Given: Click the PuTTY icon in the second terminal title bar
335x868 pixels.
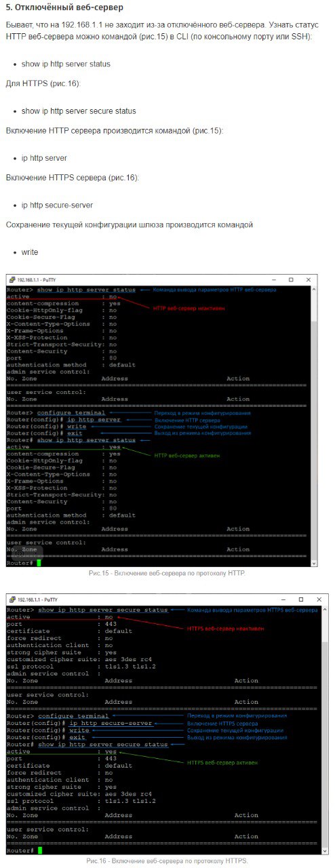Looking at the screenshot, I should (12, 599).
